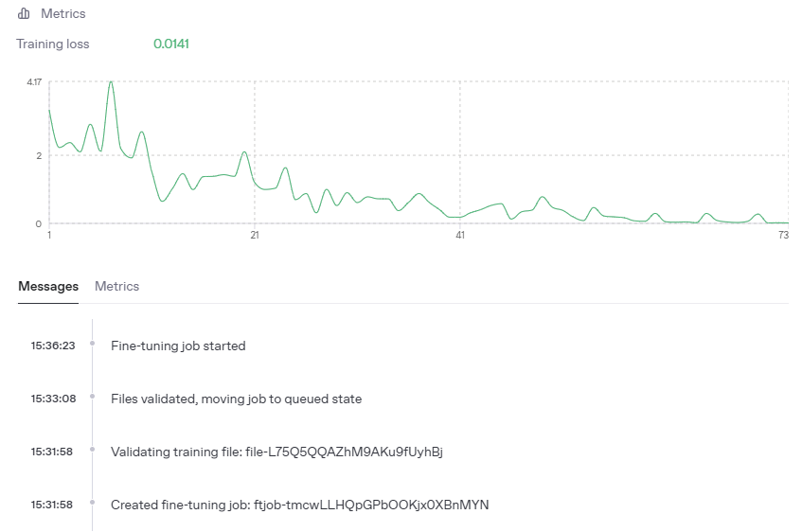Open the Metrics tab below the chart
The height and width of the screenshot is (532, 802).
pos(116,286)
